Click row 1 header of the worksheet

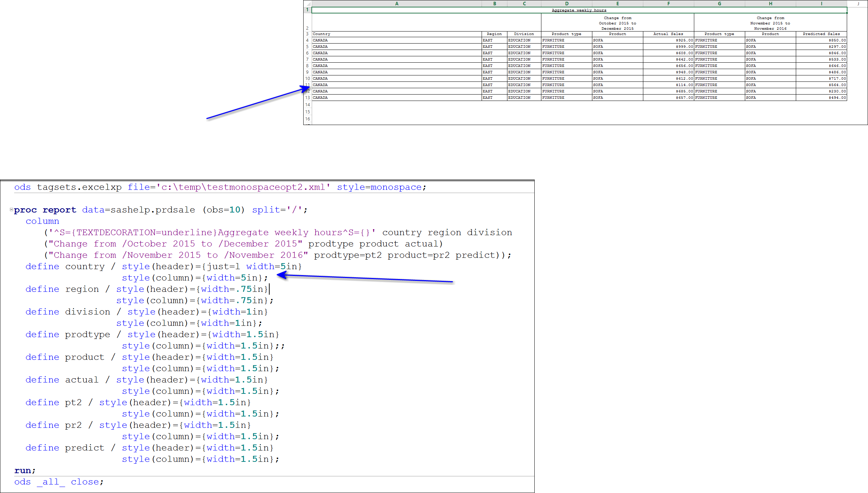(307, 10)
